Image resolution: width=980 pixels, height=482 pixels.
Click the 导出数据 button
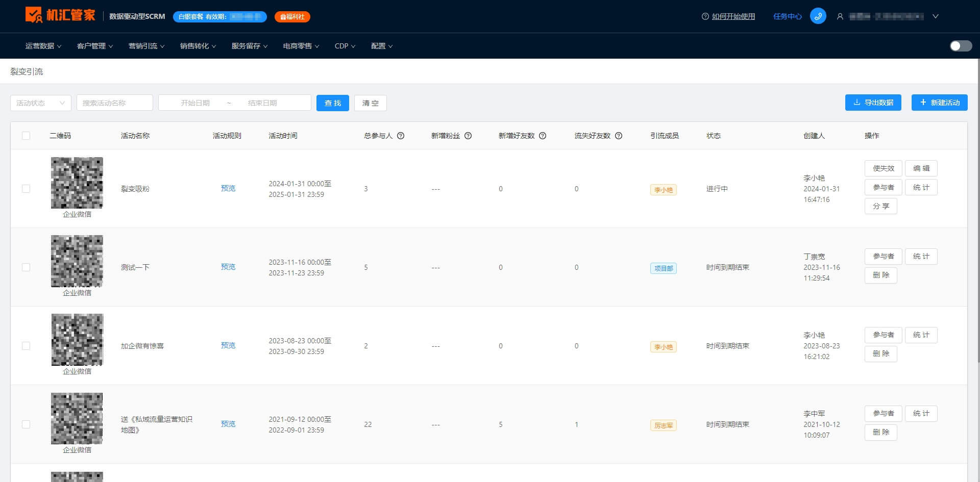pos(873,103)
